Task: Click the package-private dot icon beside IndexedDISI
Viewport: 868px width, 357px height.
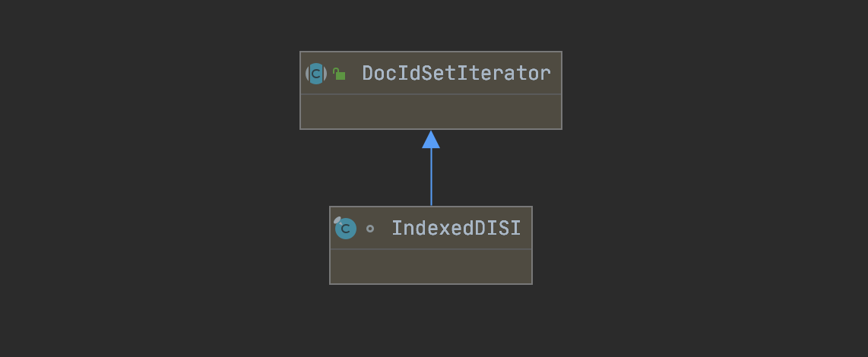Action: click(x=370, y=228)
